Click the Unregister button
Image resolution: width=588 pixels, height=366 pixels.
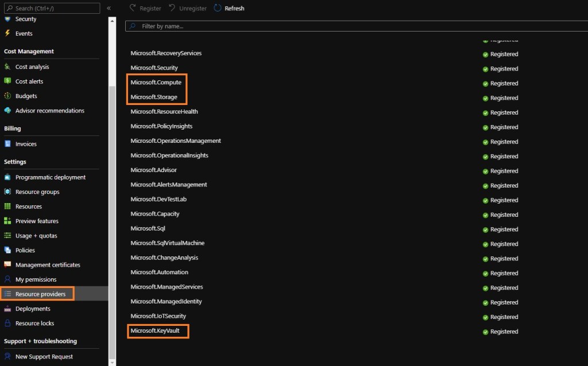(188, 8)
